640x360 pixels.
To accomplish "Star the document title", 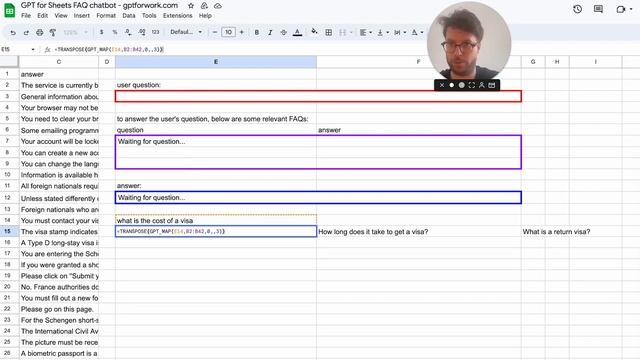I will point(191,6).
